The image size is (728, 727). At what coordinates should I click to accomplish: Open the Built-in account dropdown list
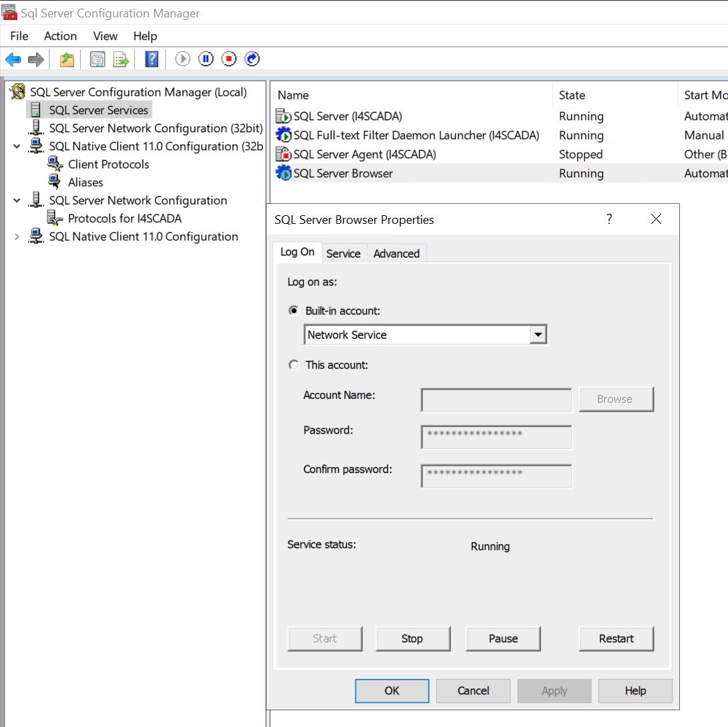[538, 334]
